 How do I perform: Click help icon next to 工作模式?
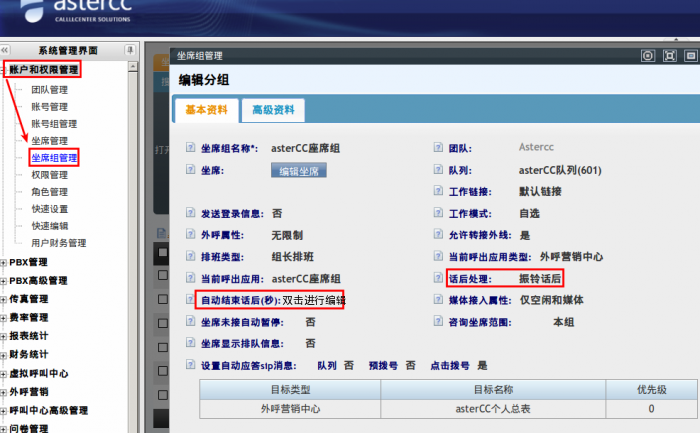click(x=438, y=214)
